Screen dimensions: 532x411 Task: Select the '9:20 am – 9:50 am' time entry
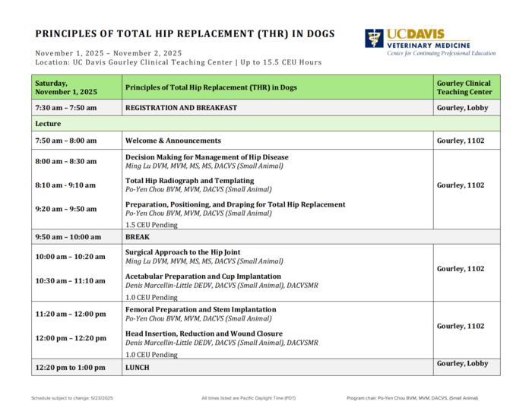tap(66, 209)
